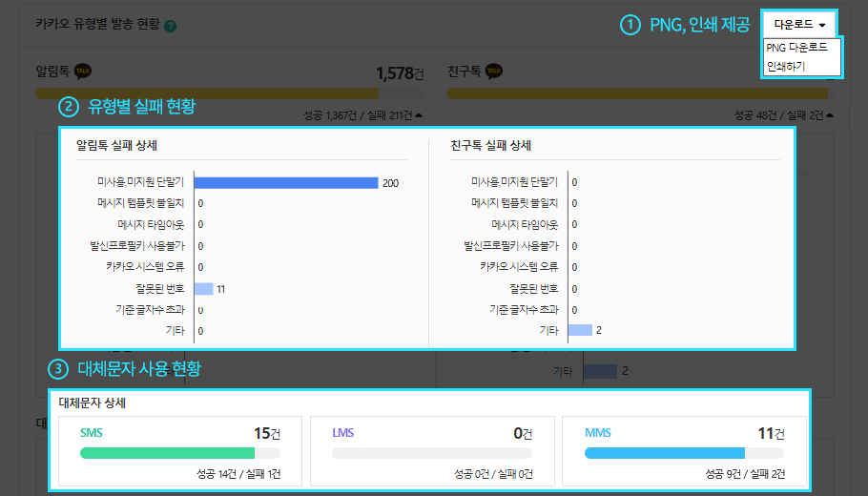Click the 친구톡 기타 bar showing 2

pyautogui.click(x=580, y=330)
